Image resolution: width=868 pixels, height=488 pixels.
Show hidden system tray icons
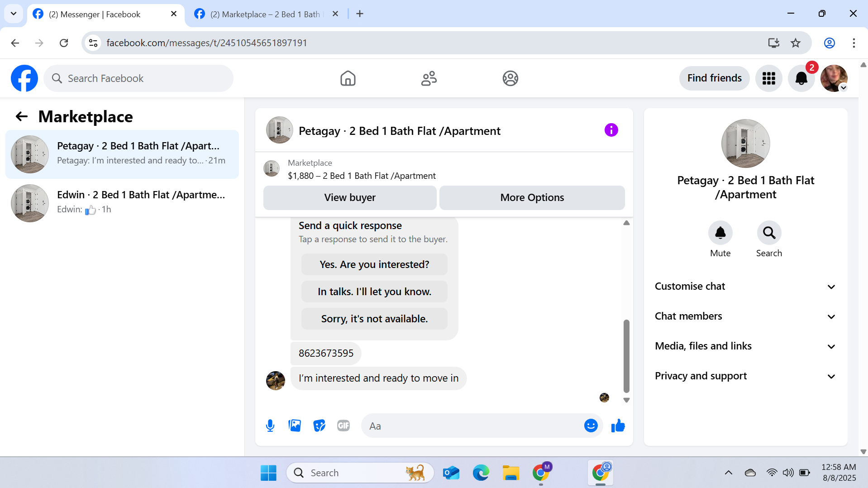point(728,473)
